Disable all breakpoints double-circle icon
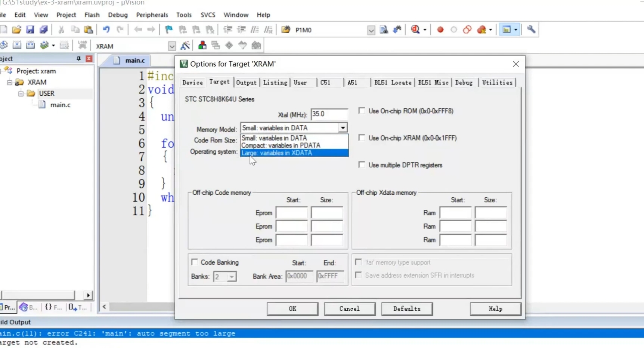 pos(467,30)
